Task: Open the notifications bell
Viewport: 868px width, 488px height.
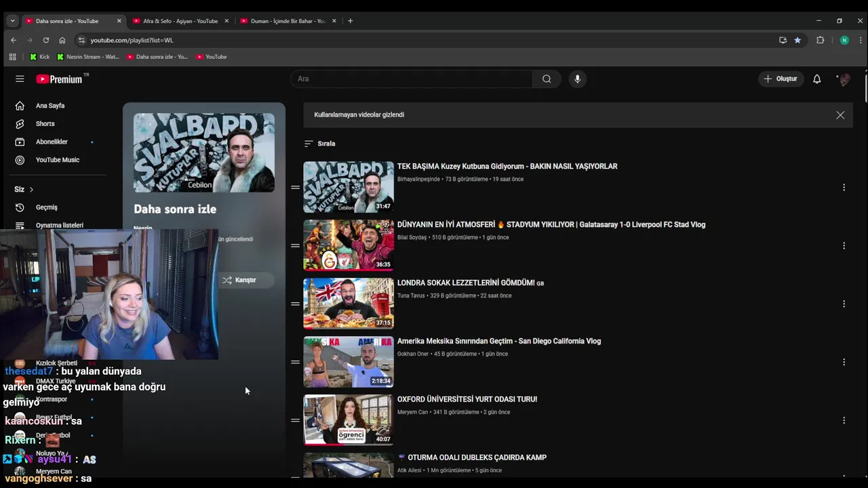Action: coord(816,79)
